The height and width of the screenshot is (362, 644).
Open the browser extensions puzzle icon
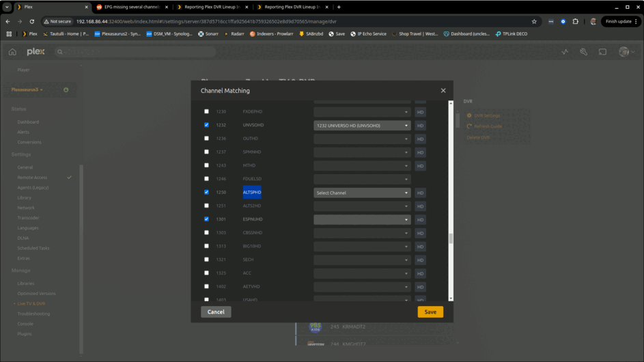pos(576,21)
